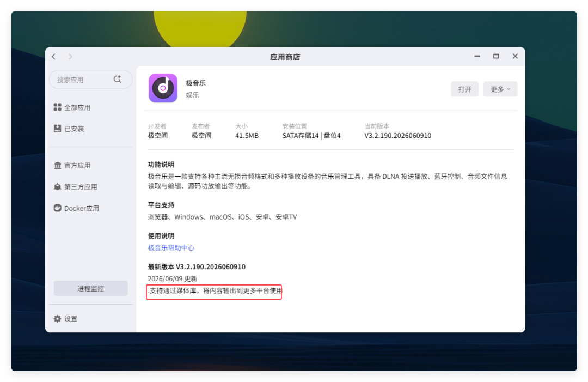Image resolution: width=588 pixels, height=382 pixels.
Task: Click 极空间 under 发布者
Action: [201, 136]
